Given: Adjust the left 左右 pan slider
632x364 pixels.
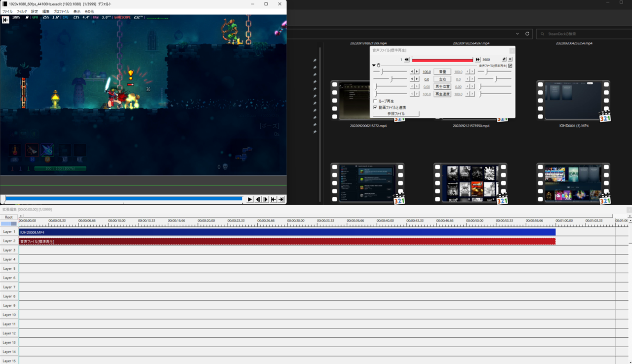Looking at the screenshot, I should tap(390, 79).
